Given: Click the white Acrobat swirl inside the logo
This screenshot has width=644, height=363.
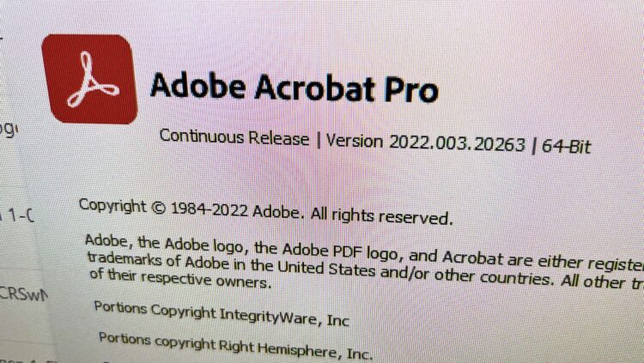Looking at the screenshot, I should pyautogui.click(x=94, y=80).
